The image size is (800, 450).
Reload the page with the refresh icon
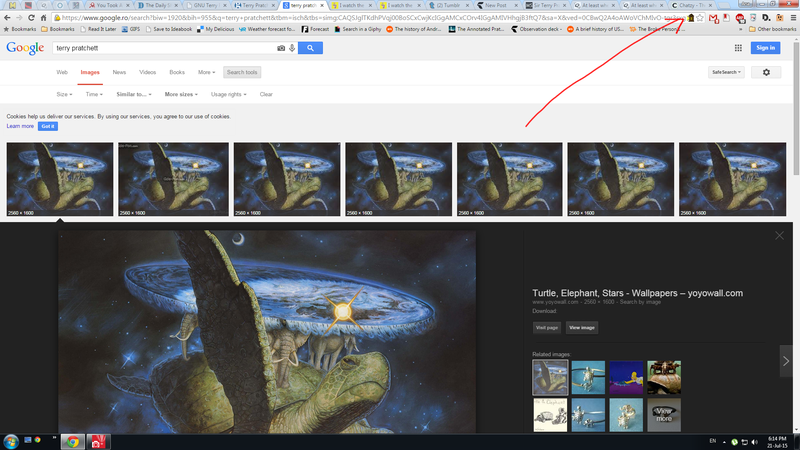31,18
